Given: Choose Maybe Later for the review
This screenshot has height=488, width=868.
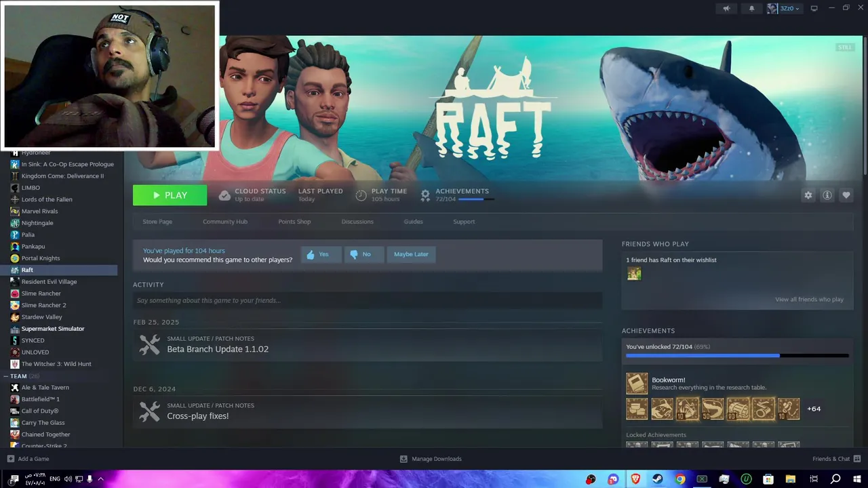Looking at the screenshot, I should pos(411,254).
